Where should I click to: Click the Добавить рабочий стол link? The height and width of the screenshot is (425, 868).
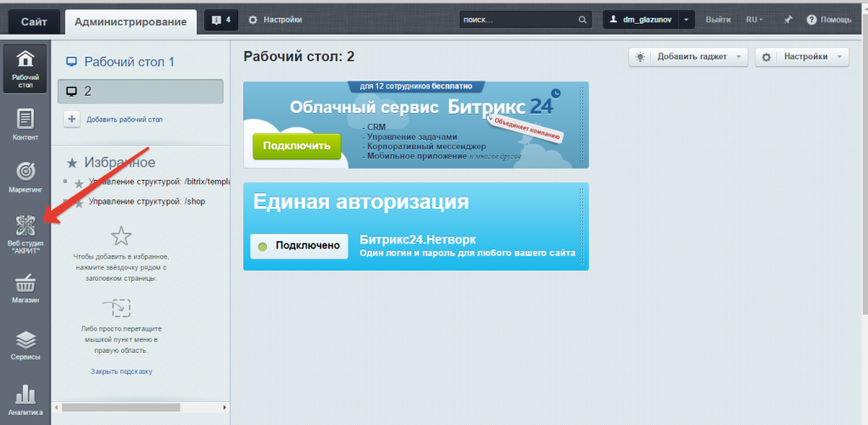click(x=125, y=120)
